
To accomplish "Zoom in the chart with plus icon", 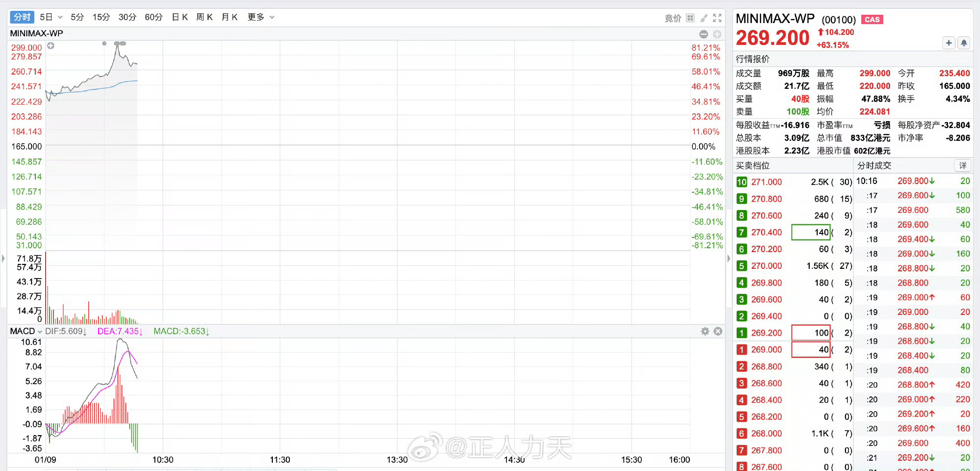I will tap(717, 34).
